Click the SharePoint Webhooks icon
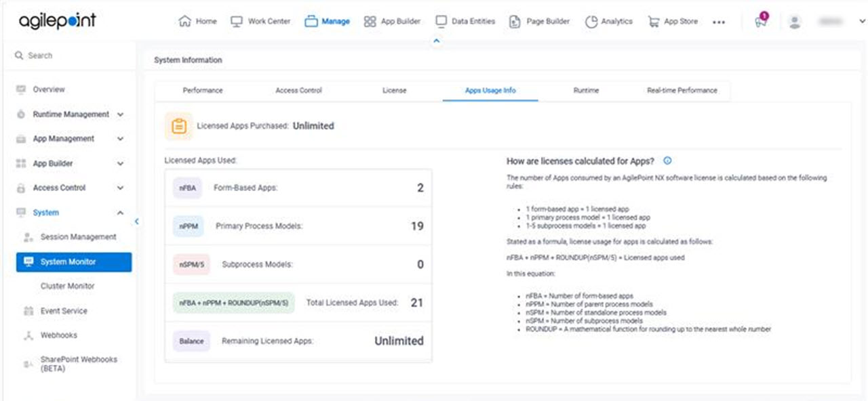The width and height of the screenshot is (868, 401). point(28,364)
